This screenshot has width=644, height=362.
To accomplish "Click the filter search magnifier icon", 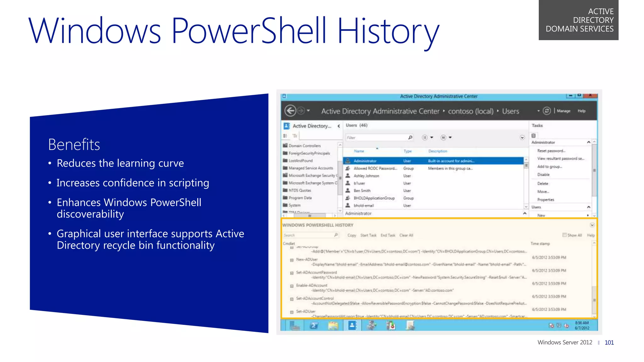I will click(x=410, y=137).
